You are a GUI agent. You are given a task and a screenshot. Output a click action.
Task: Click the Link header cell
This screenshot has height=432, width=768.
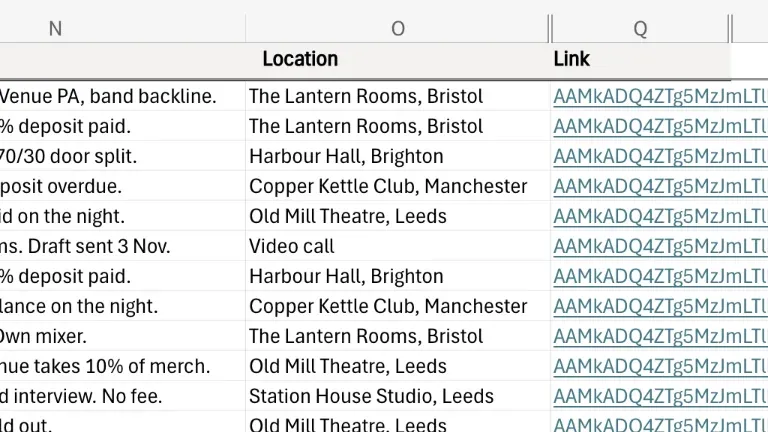[x=640, y=59]
